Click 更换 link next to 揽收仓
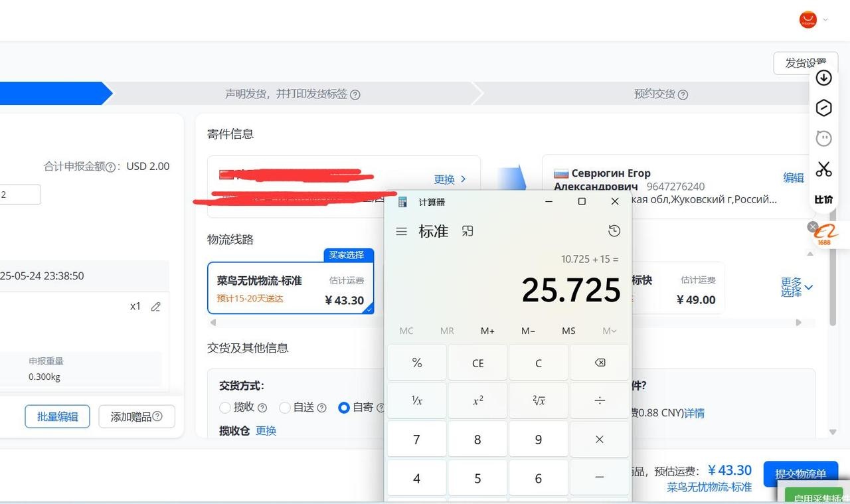This screenshot has width=850, height=504. point(266,430)
